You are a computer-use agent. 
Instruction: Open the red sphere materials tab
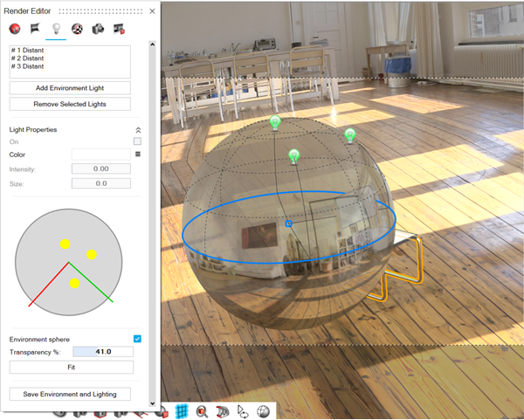(x=15, y=29)
